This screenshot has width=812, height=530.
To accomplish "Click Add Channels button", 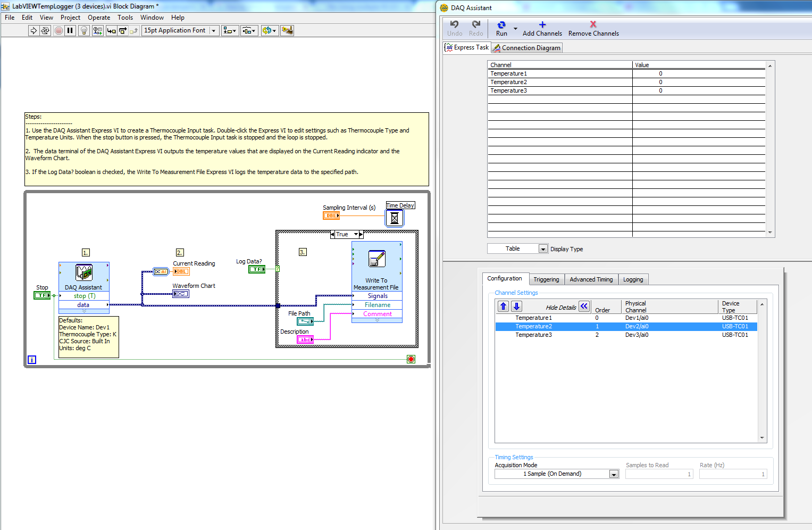I will pyautogui.click(x=542, y=28).
